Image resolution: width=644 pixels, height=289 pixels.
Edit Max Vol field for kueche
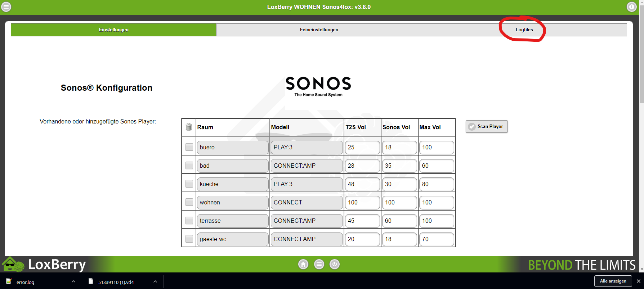pos(437,184)
